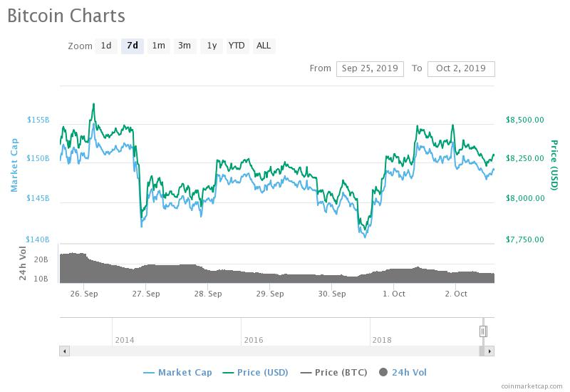Click the 2018 label in navigator

[382, 341]
